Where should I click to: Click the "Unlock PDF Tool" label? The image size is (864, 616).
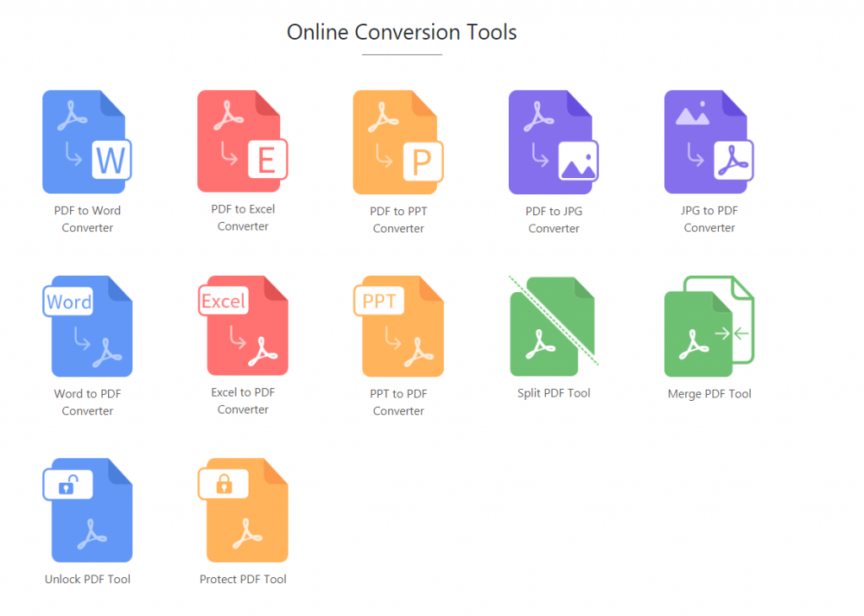tap(88, 580)
